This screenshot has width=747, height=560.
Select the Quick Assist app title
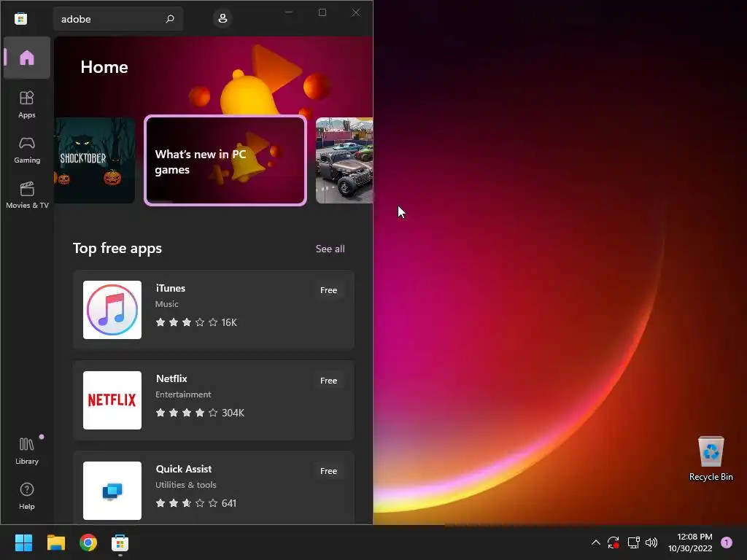pos(183,469)
